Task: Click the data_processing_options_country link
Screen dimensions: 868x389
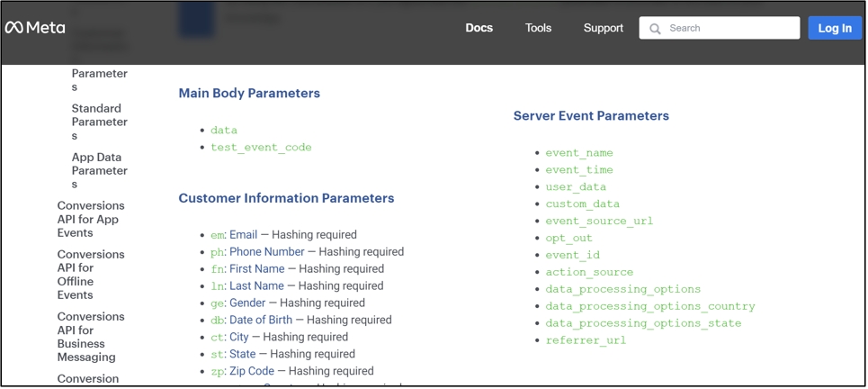Action: click(649, 306)
